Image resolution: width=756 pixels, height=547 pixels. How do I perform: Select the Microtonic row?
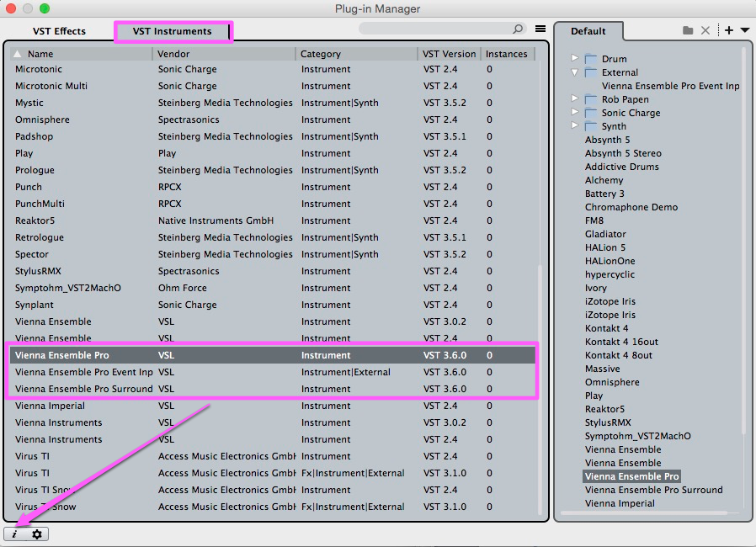click(x=273, y=69)
